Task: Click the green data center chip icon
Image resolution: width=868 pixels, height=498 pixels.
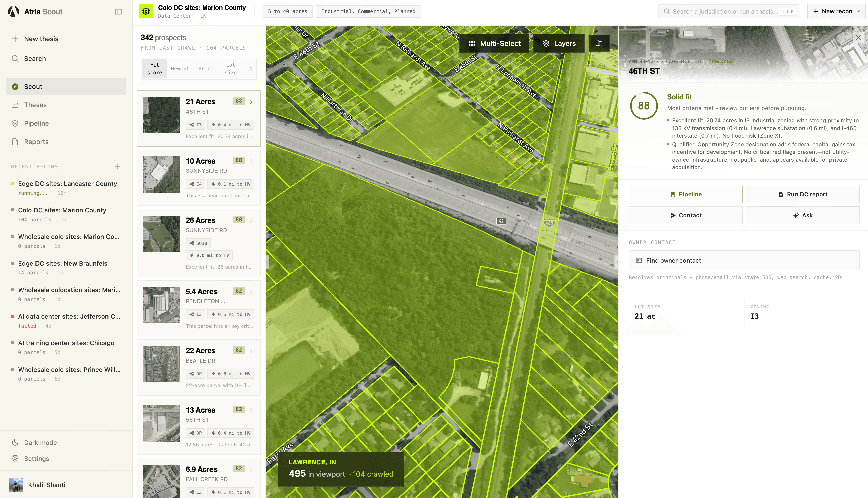Action: (x=146, y=11)
